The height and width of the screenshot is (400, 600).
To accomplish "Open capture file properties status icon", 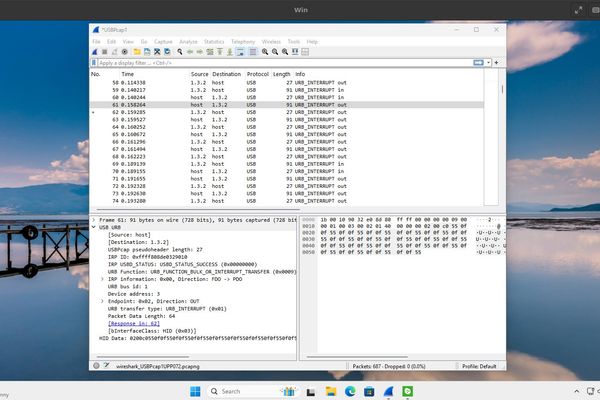I will (x=106, y=366).
